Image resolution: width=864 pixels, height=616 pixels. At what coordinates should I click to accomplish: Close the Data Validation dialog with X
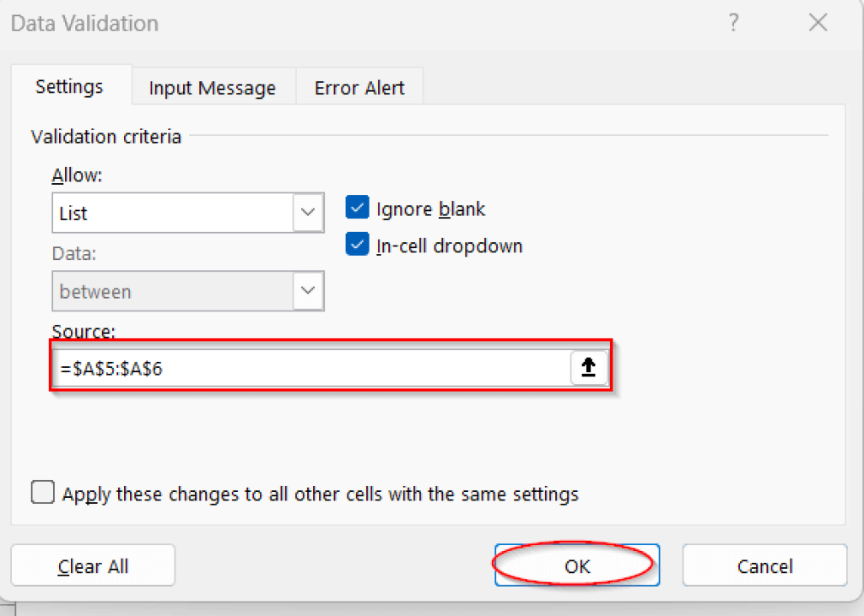[x=817, y=23]
